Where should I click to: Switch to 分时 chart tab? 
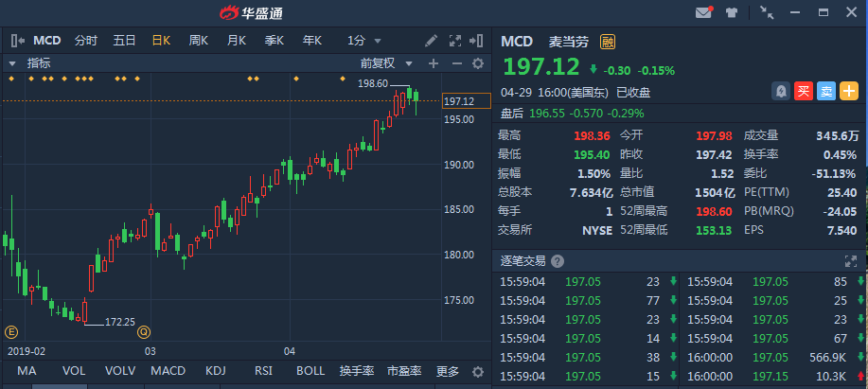click(86, 41)
